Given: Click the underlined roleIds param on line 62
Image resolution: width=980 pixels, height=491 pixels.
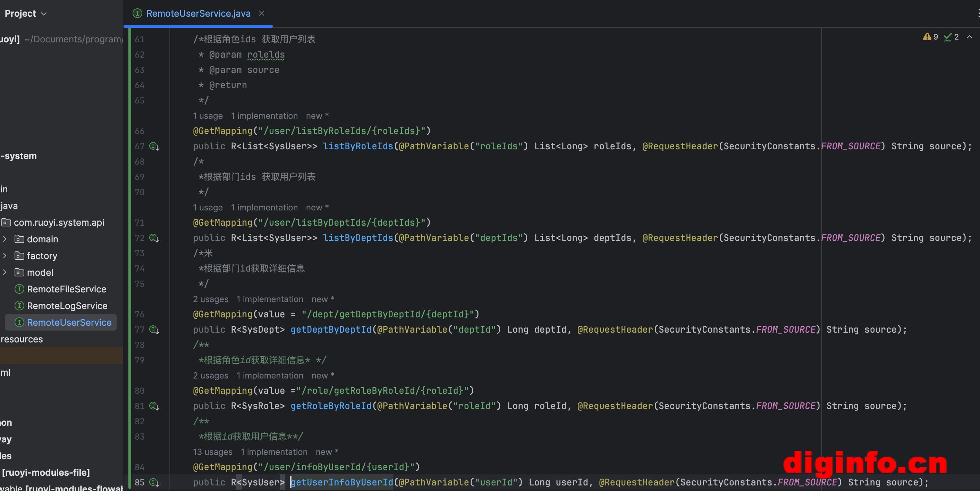Looking at the screenshot, I should pyautogui.click(x=265, y=55).
